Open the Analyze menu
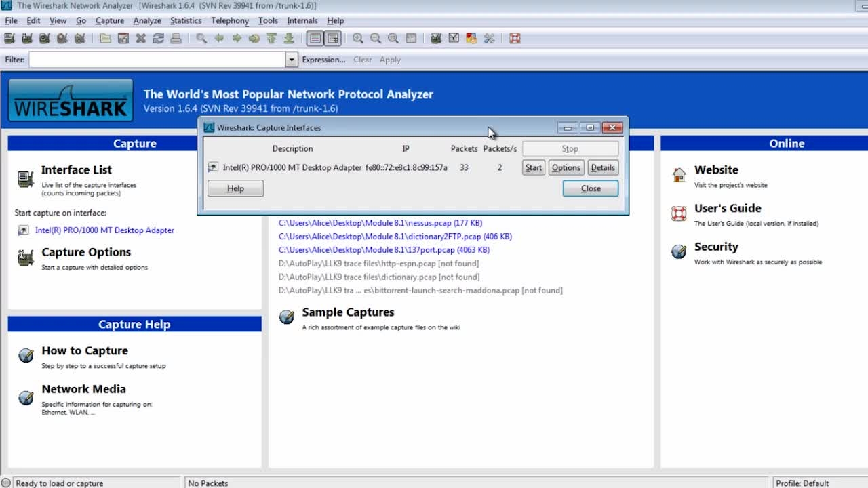The width and height of the screenshot is (868, 488). tap(147, 20)
